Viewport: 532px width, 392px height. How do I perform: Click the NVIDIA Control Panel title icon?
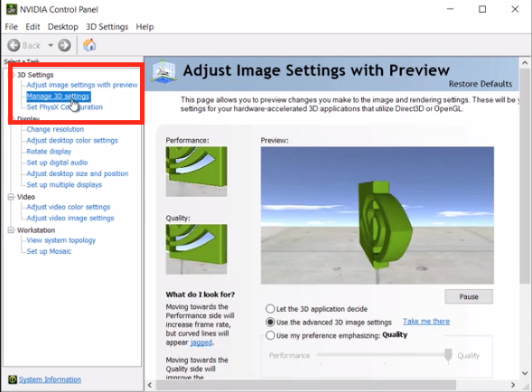click(x=12, y=9)
